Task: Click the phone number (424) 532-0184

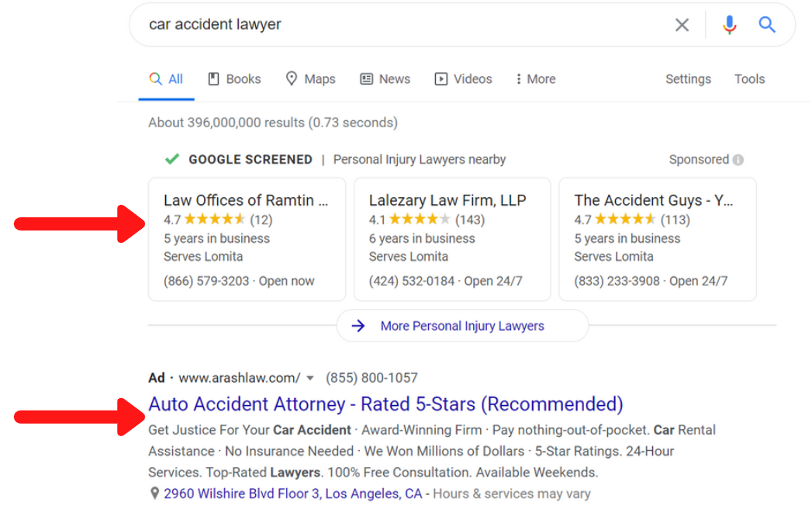Action: coord(412,281)
